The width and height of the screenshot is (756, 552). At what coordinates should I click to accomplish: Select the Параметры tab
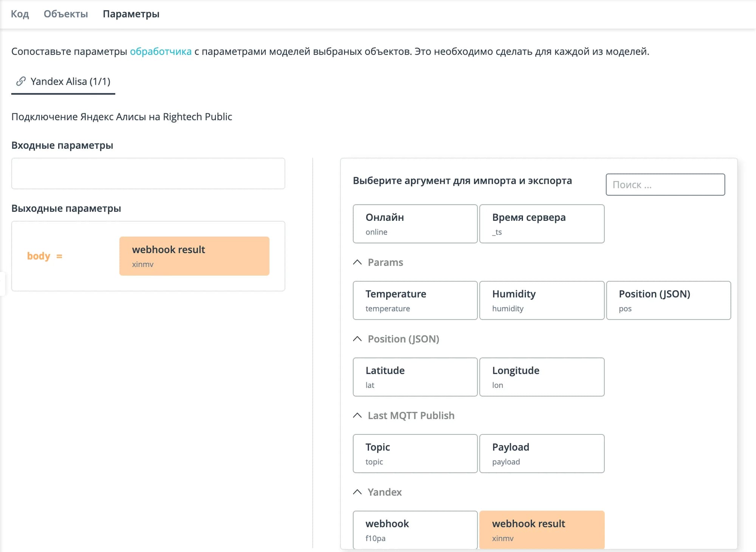point(131,14)
